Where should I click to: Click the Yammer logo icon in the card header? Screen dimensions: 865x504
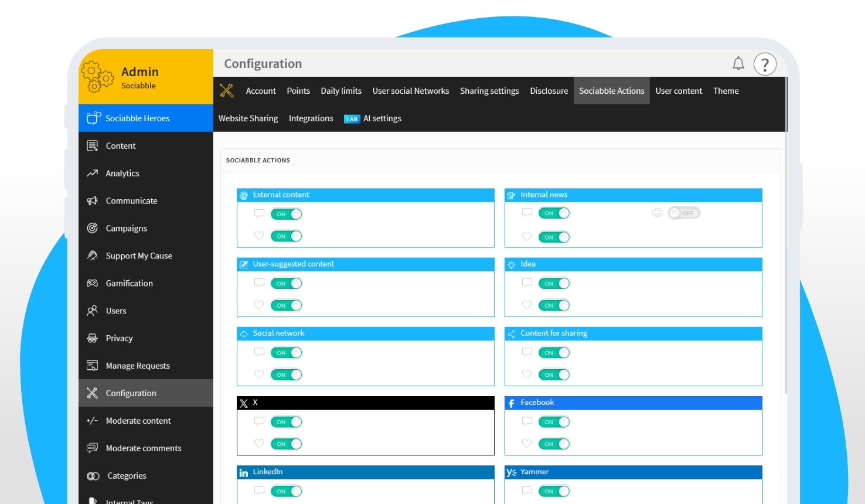coord(511,472)
